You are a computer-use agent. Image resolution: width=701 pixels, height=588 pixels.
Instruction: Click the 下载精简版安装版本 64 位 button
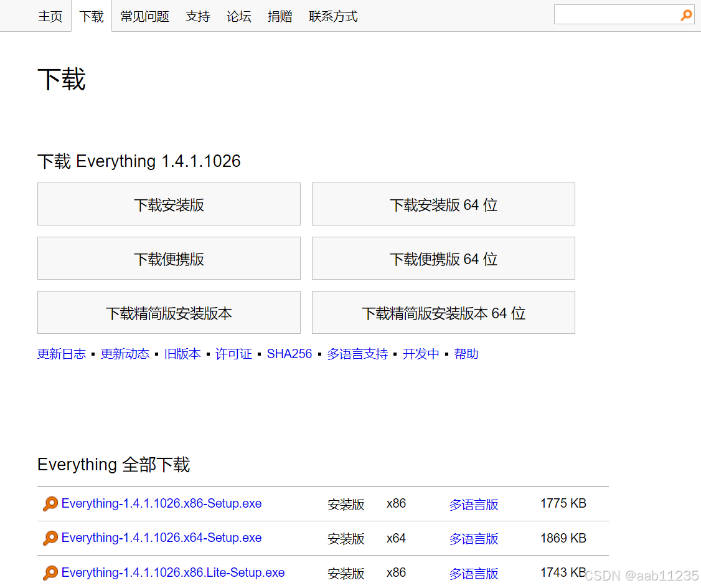[443, 313]
